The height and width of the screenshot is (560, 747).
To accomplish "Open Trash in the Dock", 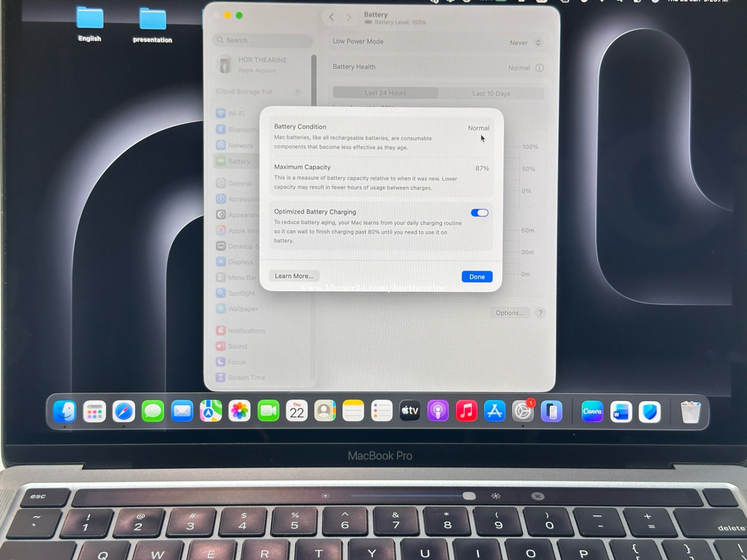I will 690,412.
